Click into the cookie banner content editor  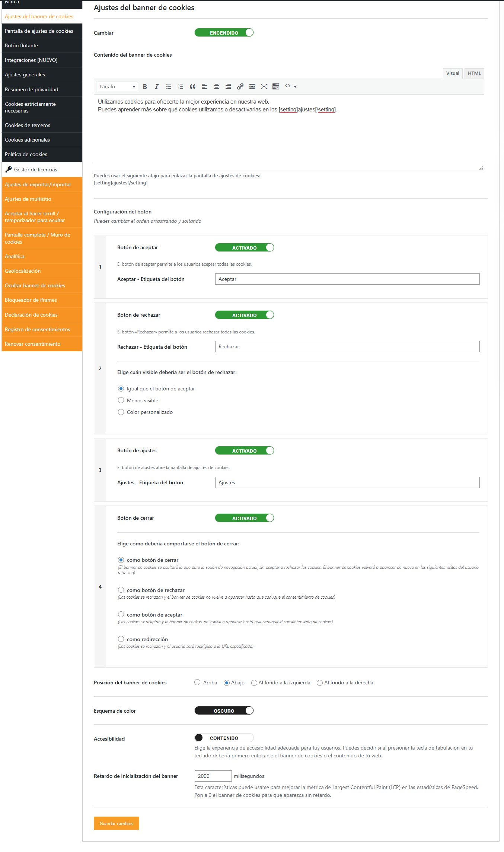(x=289, y=129)
